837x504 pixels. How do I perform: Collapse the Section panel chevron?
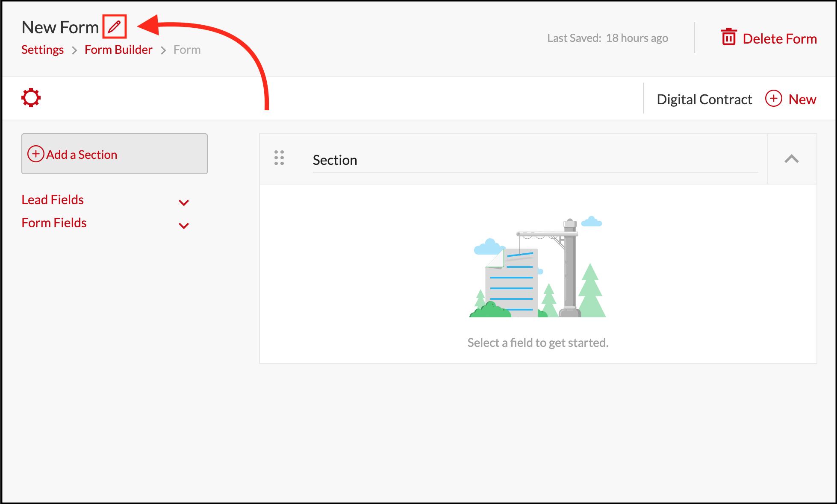click(791, 159)
